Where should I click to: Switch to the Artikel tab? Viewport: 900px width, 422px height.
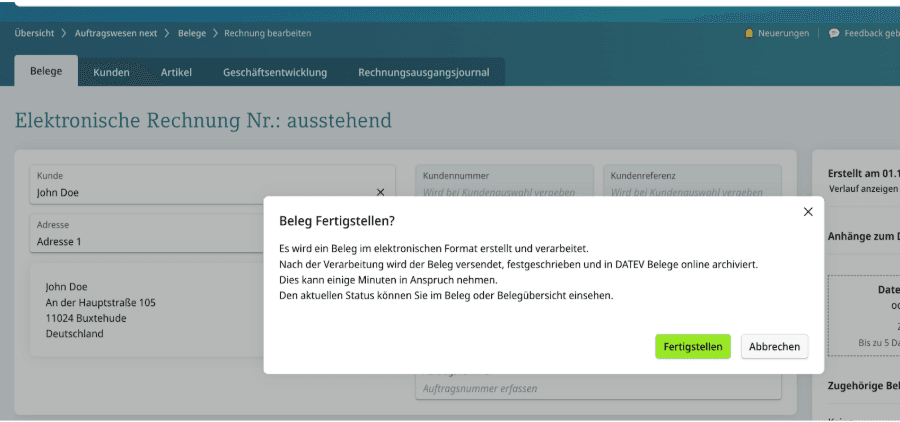(176, 72)
